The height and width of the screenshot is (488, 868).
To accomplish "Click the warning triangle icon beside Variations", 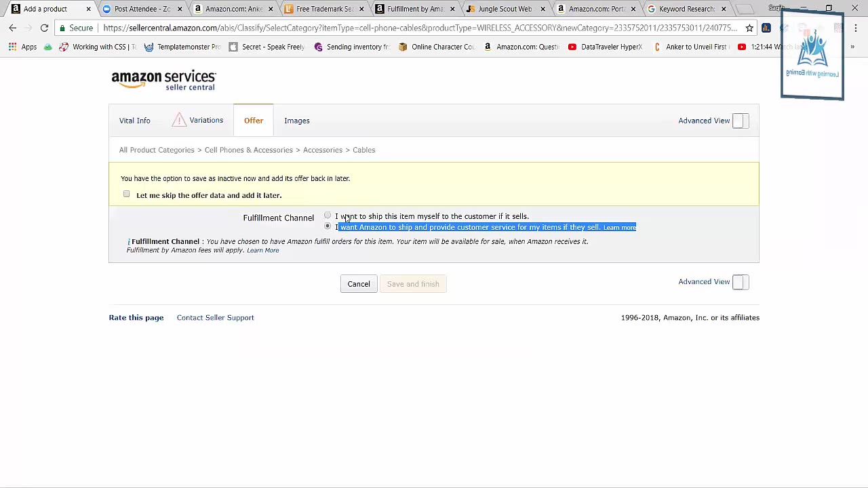I will click(x=179, y=120).
